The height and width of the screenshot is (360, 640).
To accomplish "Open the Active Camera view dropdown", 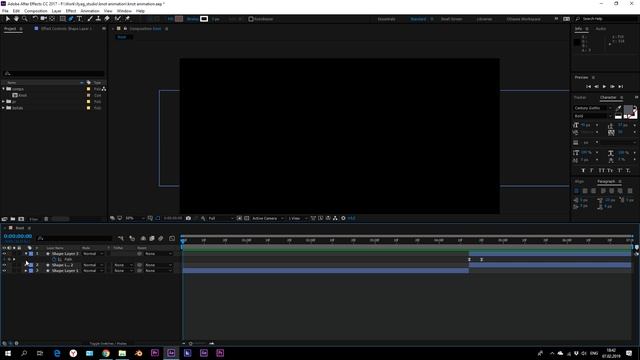I will pos(267,218).
